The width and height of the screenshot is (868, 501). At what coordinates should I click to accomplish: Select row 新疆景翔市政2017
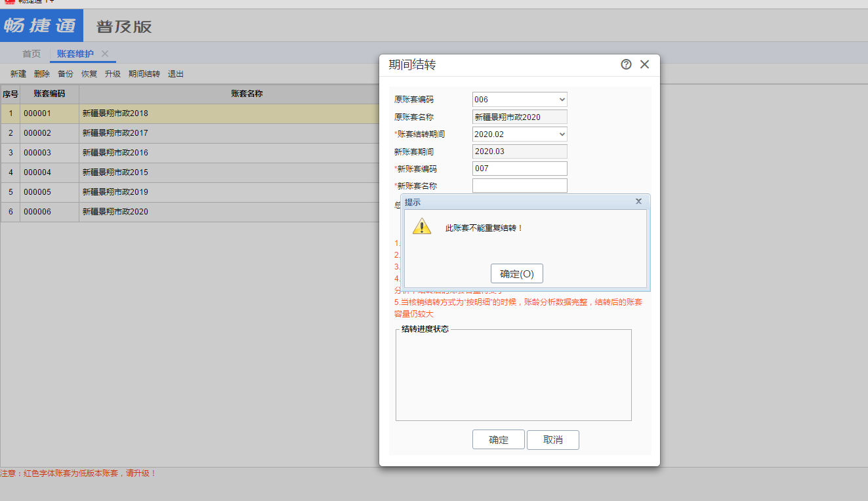[190, 133]
